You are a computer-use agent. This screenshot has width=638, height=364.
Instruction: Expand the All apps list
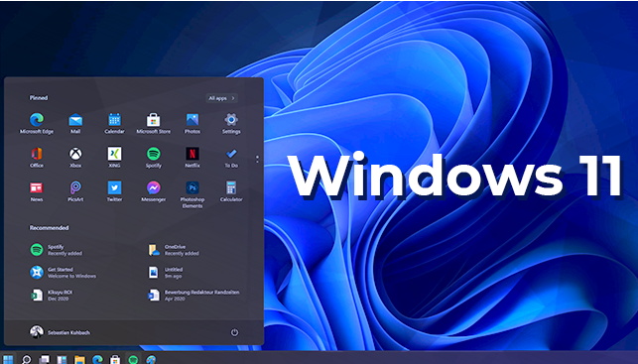pos(221,98)
